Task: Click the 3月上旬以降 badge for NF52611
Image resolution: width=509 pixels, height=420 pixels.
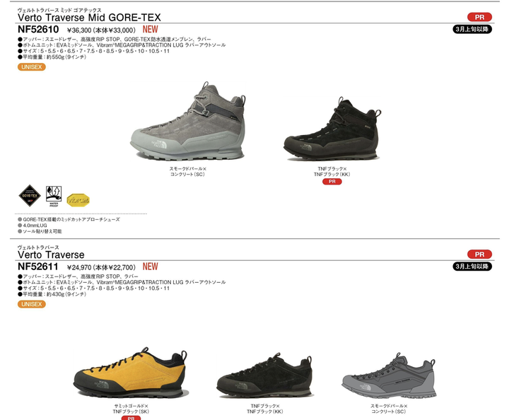Action: coord(472,267)
